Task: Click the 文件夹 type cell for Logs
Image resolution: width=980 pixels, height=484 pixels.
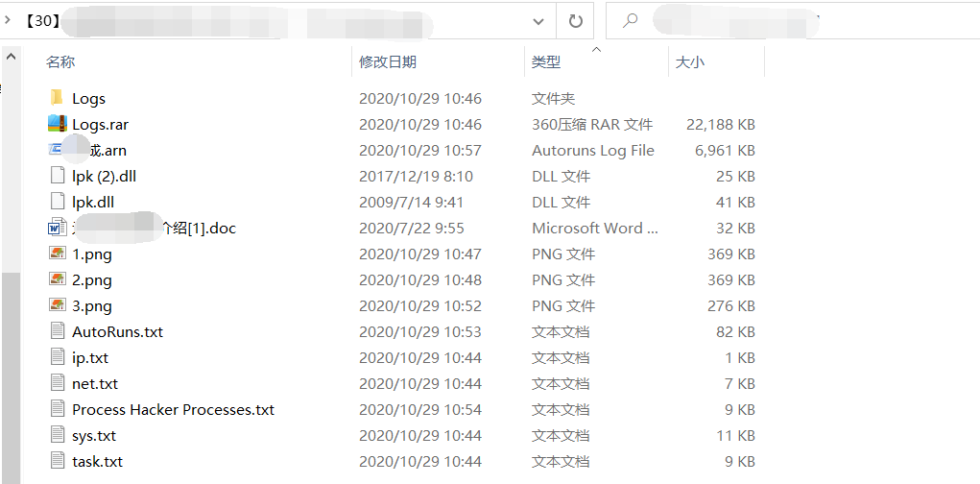Action: pos(553,98)
